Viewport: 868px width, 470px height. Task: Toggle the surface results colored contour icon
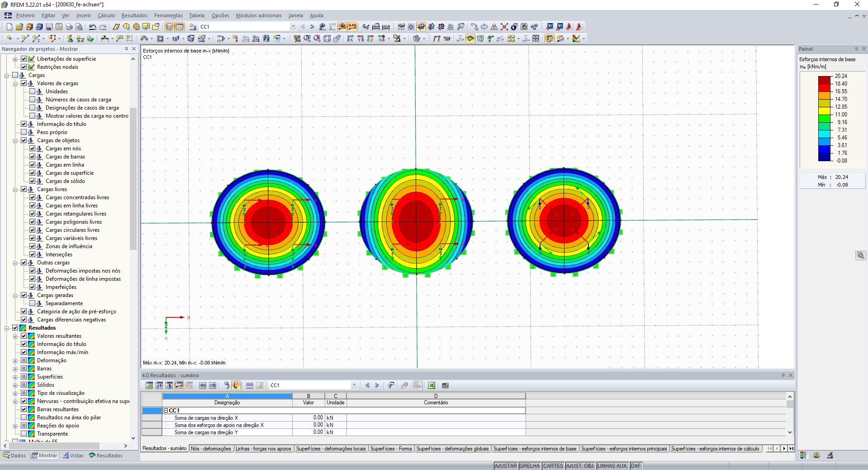(x=470, y=38)
